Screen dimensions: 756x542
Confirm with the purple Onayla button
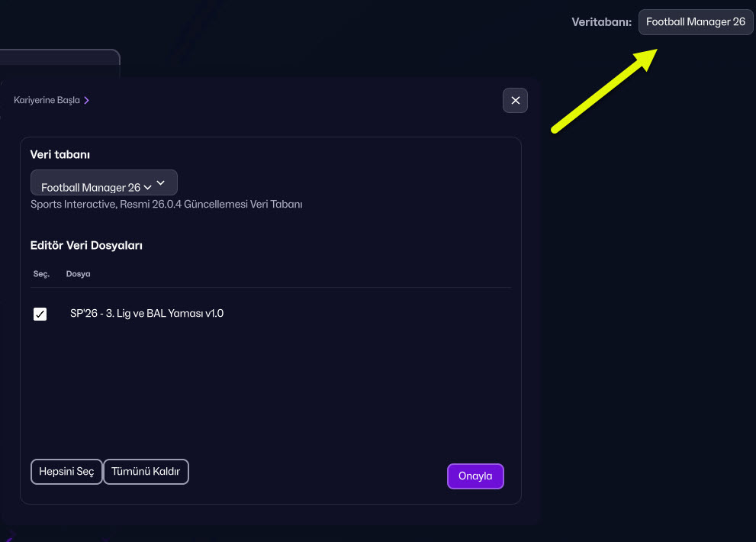click(475, 476)
